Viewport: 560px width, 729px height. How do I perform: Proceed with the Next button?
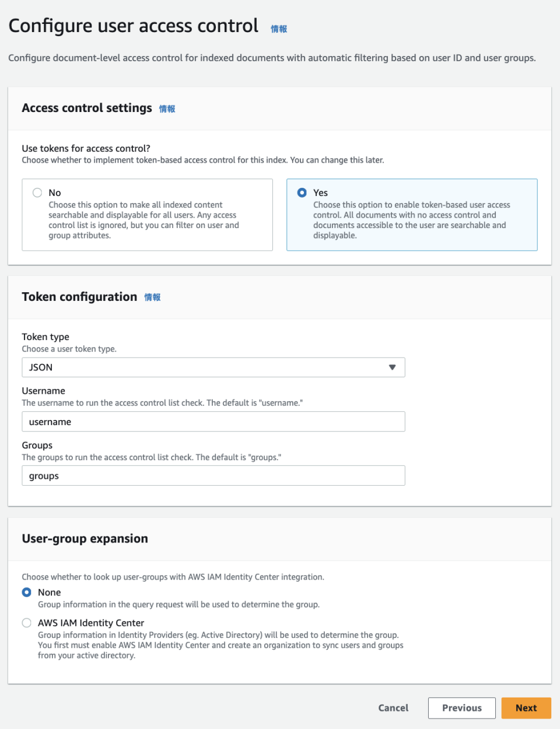pos(526,708)
